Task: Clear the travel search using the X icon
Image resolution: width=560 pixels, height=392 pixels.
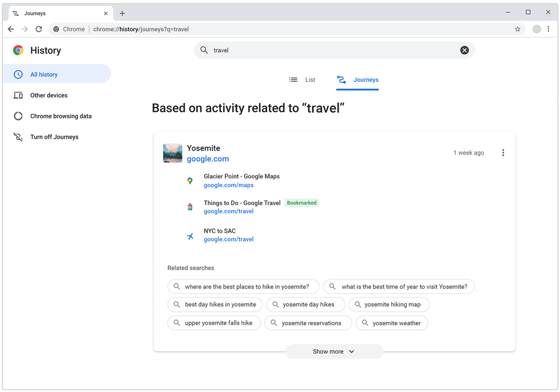Action: [x=465, y=50]
